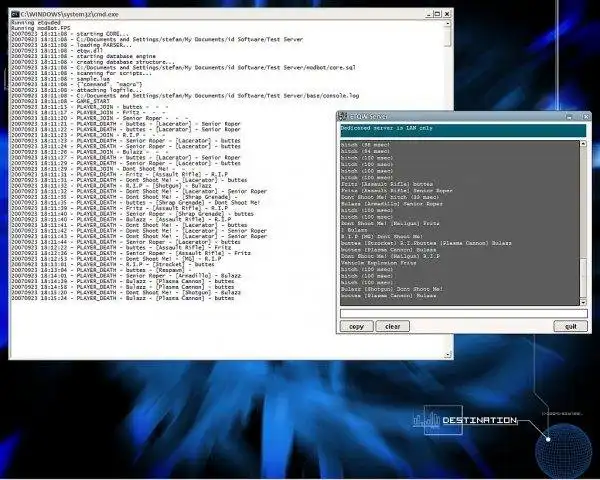Click 'Senior Roper - [Shrap Grenade] - buttes' line
The image size is (600, 480).
click(132, 214)
